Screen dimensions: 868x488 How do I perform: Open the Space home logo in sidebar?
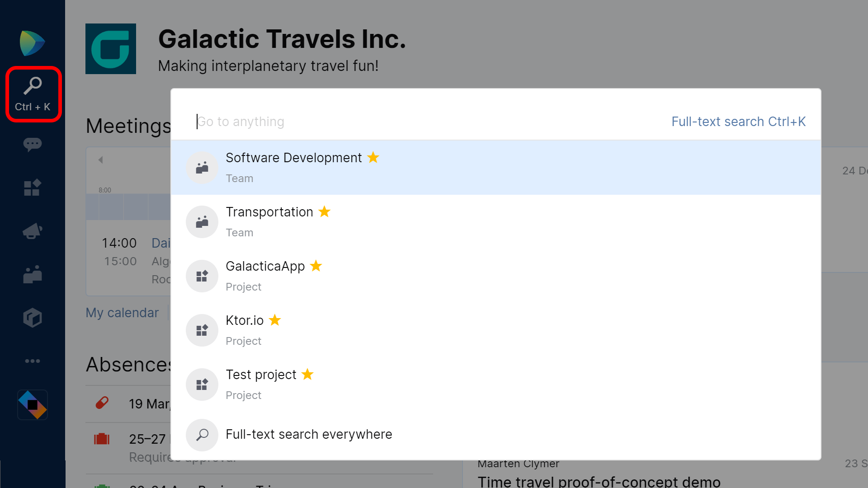pos(33,43)
